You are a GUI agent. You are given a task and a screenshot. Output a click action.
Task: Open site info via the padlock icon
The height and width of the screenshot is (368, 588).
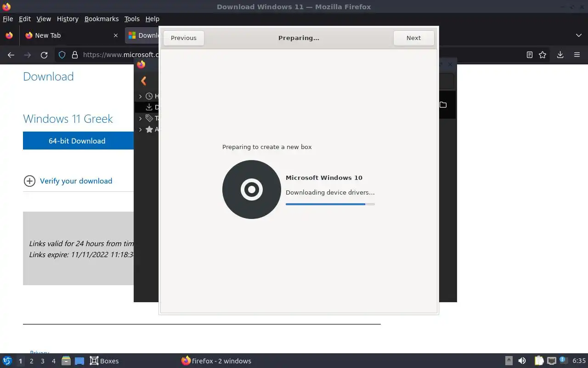[x=75, y=55]
